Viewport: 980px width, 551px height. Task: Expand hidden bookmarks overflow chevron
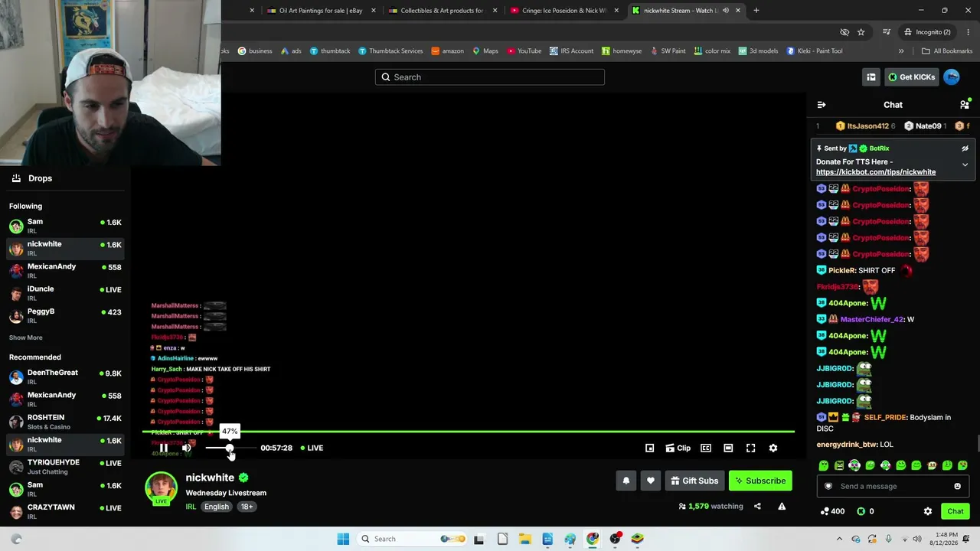(901, 51)
